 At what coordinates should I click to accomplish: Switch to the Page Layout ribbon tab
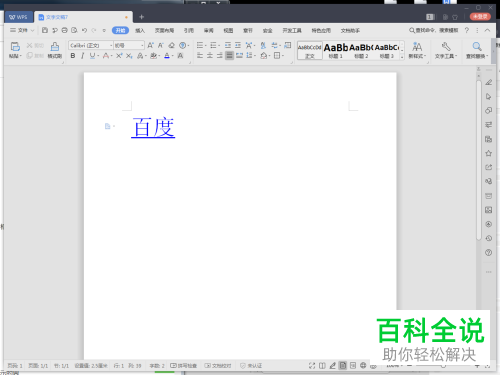(x=164, y=31)
